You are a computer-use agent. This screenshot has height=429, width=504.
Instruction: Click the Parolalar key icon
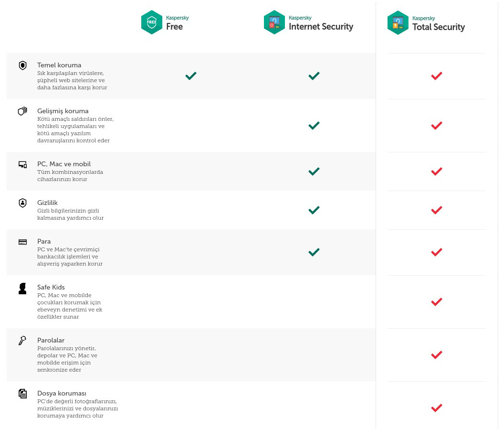pos(22,341)
